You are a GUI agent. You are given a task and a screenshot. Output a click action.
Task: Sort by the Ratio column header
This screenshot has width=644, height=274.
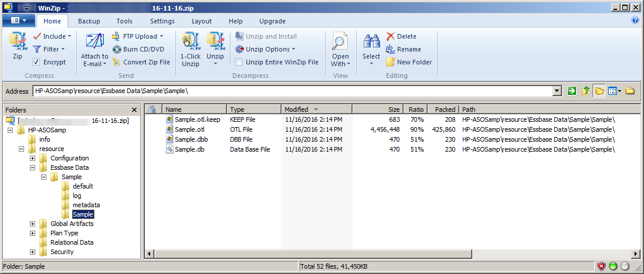point(415,109)
